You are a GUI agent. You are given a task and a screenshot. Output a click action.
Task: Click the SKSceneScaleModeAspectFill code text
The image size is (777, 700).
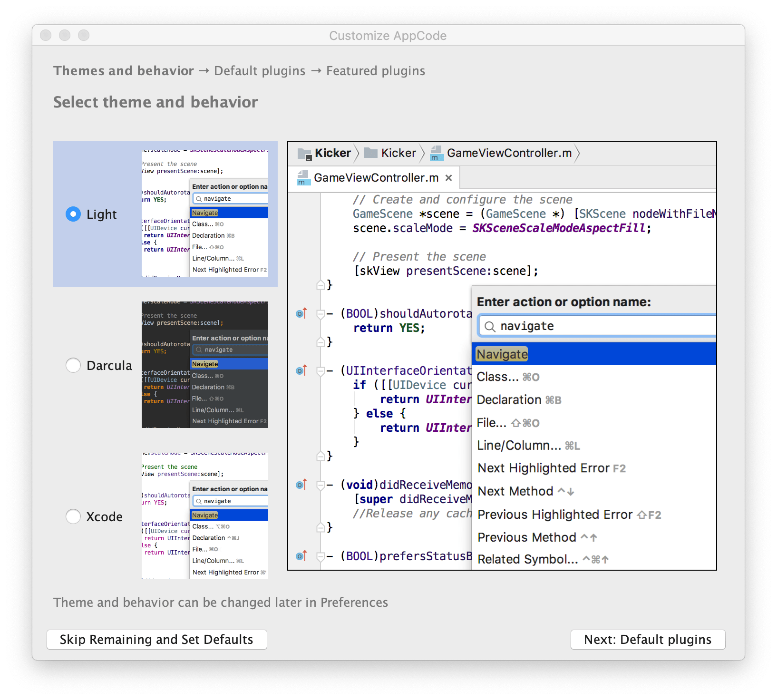click(x=559, y=228)
